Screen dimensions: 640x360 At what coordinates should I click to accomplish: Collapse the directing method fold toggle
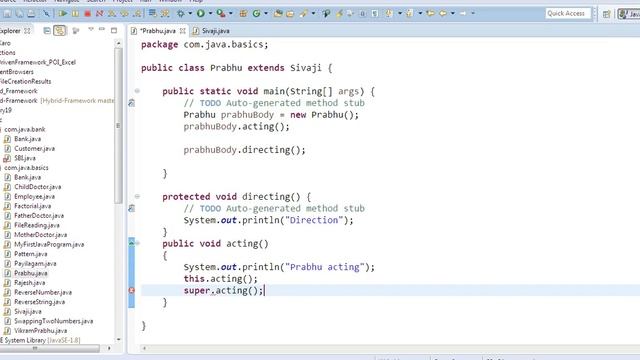(x=137, y=196)
